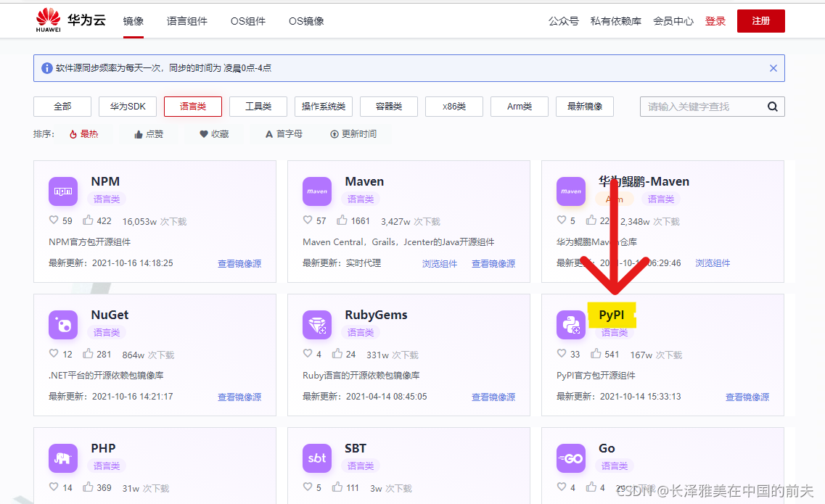
Task: Select the 华为SDK category filter
Action: [x=128, y=107]
